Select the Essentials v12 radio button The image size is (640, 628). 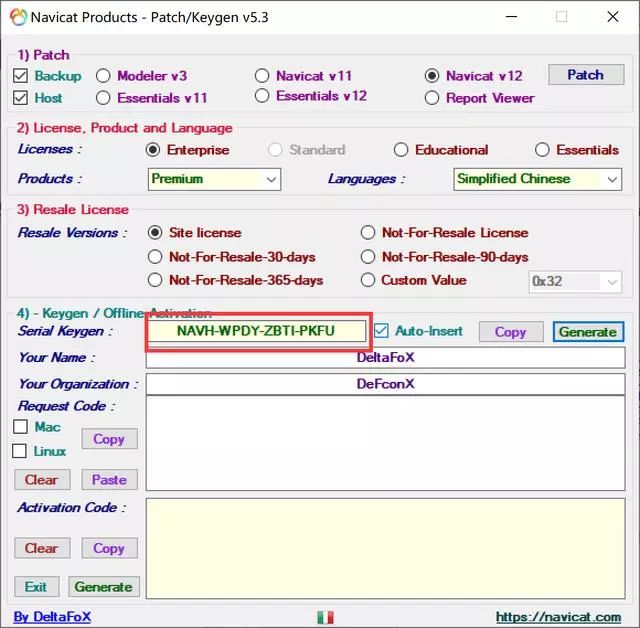click(x=262, y=96)
